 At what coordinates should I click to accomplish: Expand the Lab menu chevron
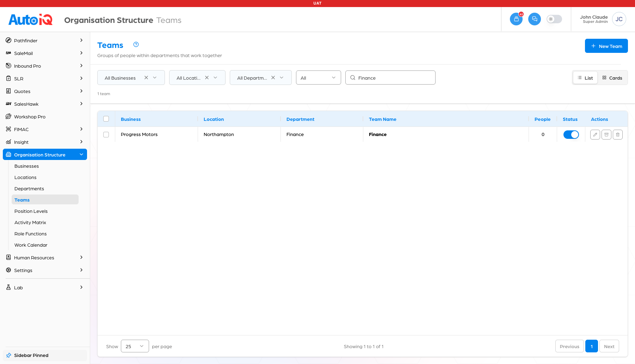click(x=81, y=288)
